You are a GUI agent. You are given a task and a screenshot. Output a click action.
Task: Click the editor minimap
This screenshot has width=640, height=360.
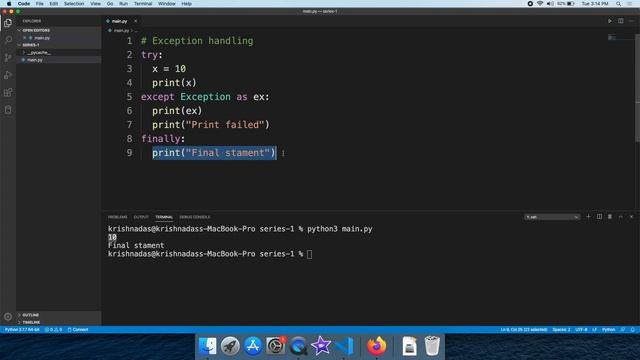coord(621,38)
